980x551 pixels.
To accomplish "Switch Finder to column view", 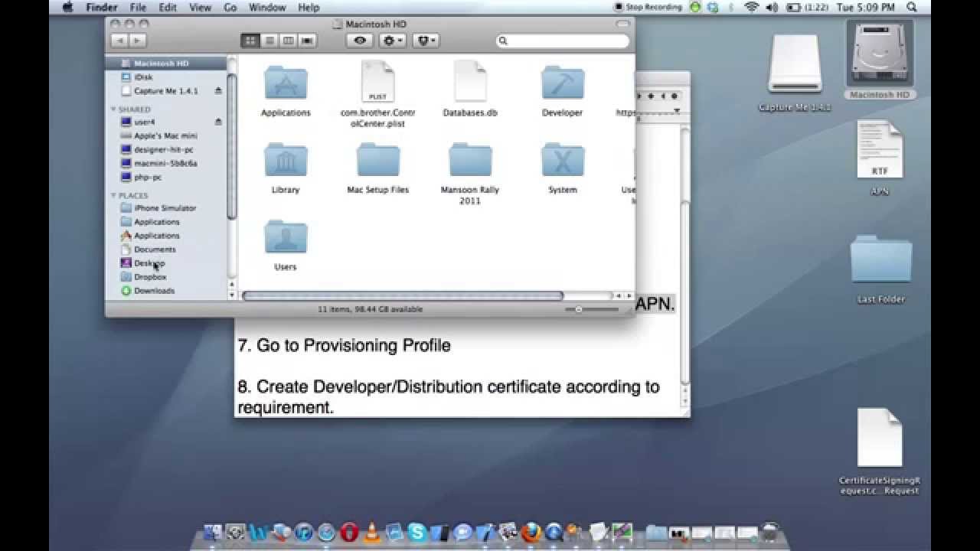I will 288,41.
